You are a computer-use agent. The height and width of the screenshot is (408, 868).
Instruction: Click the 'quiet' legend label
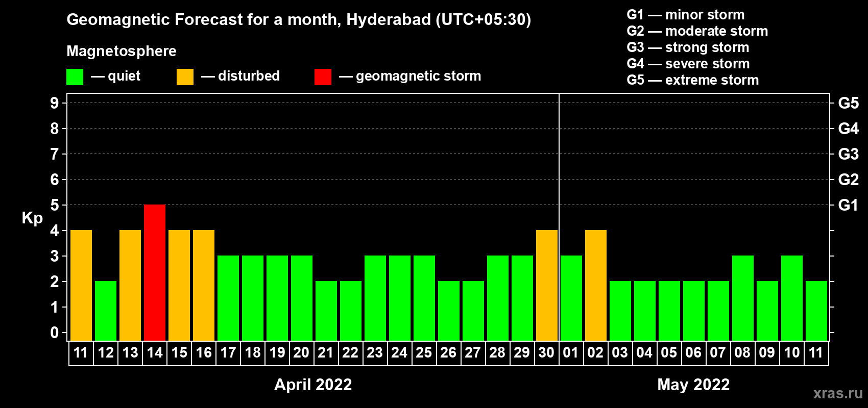[x=124, y=76]
